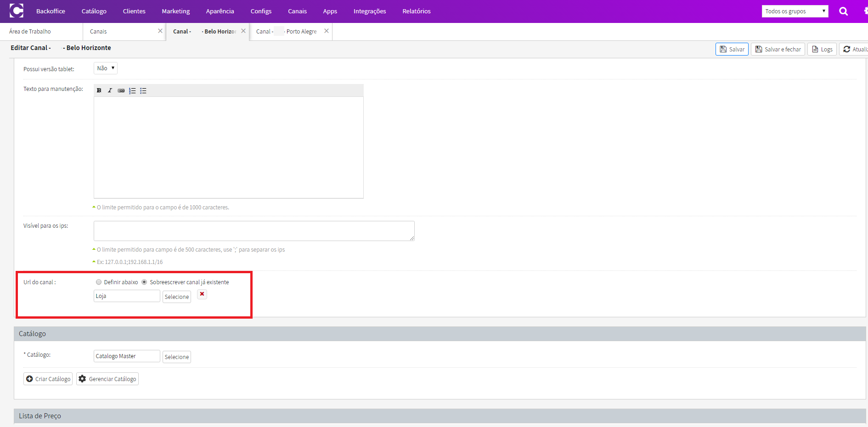
Task: Click Selecione next to Catalogo Master
Action: (x=177, y=357)
